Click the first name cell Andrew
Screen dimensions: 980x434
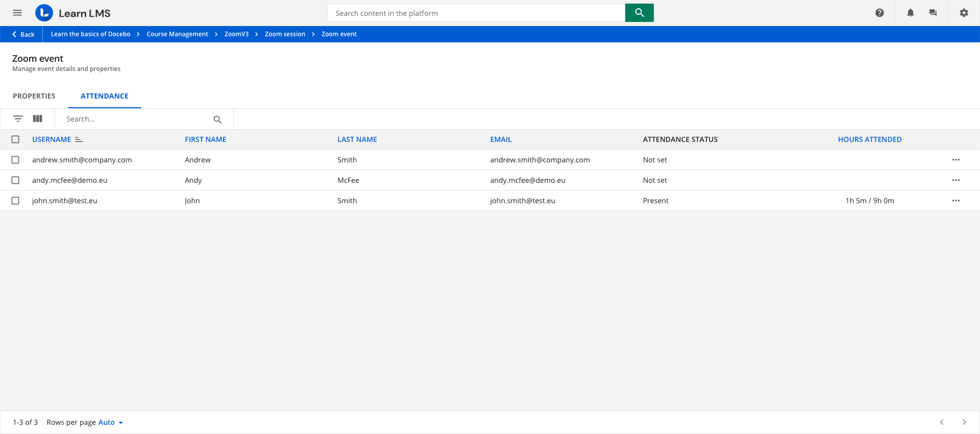[198, 160]
